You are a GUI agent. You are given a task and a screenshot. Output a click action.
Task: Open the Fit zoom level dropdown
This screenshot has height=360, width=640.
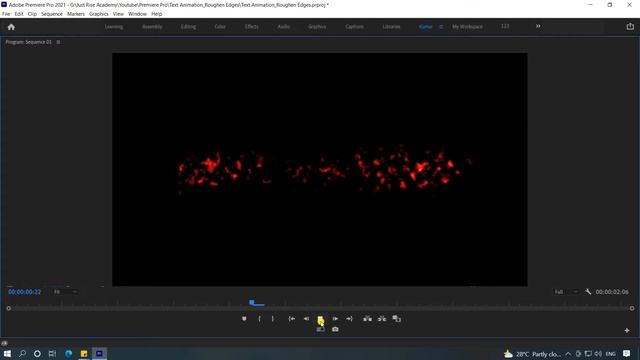(x=65, y=292)
